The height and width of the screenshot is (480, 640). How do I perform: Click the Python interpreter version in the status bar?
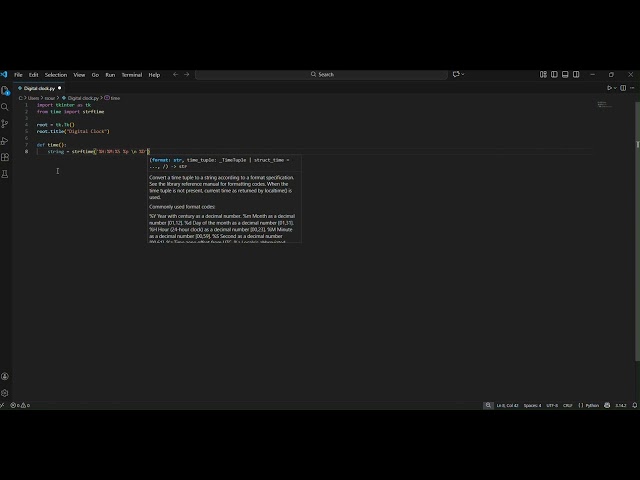coord(621,405)
